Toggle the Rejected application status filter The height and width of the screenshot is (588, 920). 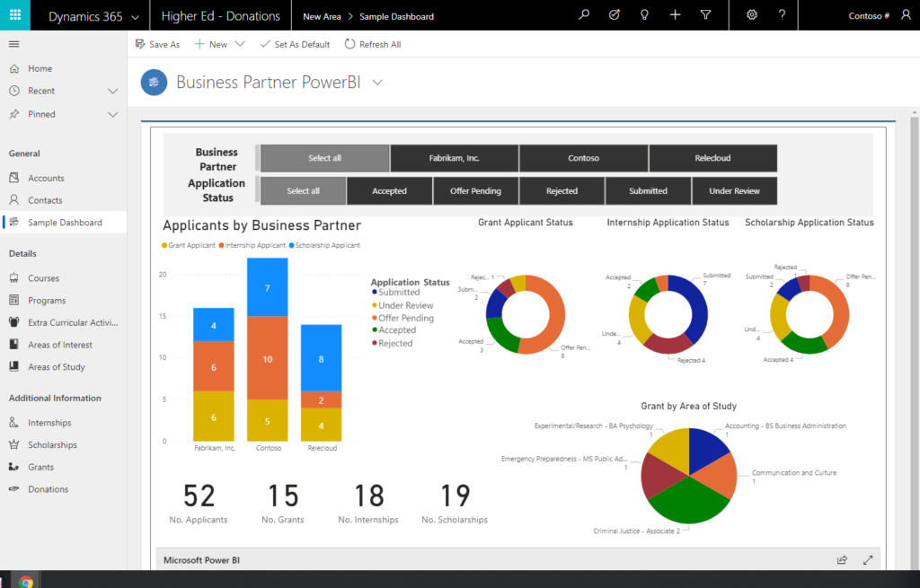(562, 190)
